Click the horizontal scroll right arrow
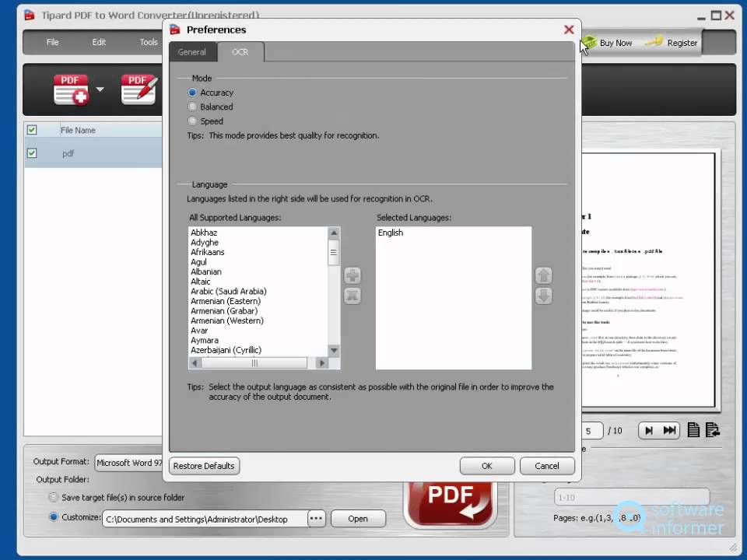 pos(322,363)
